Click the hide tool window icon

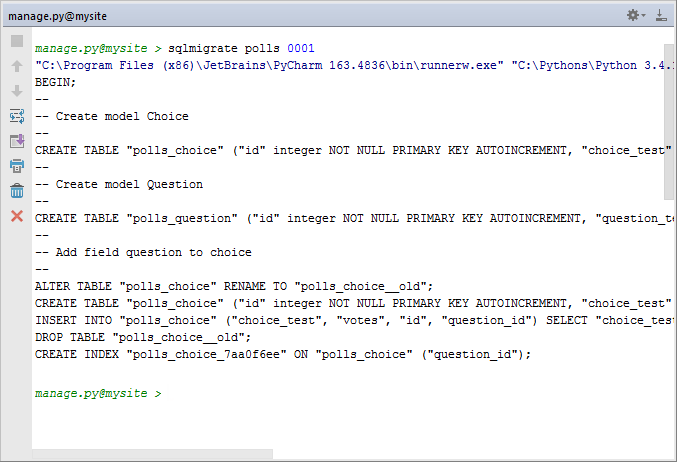tap(661, 16)
